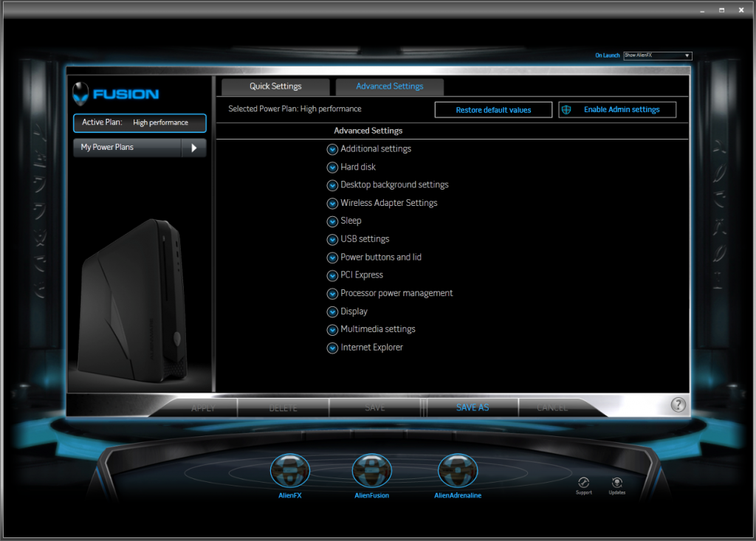This screenshot has height=541, width=756.
Task: Click the Support icon
Action: [x=583, y=483]
